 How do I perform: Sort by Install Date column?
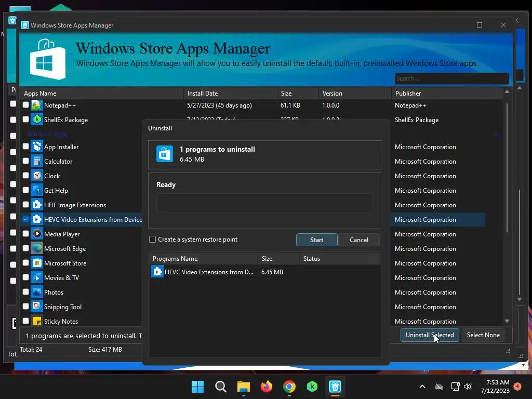coord(230,94)
